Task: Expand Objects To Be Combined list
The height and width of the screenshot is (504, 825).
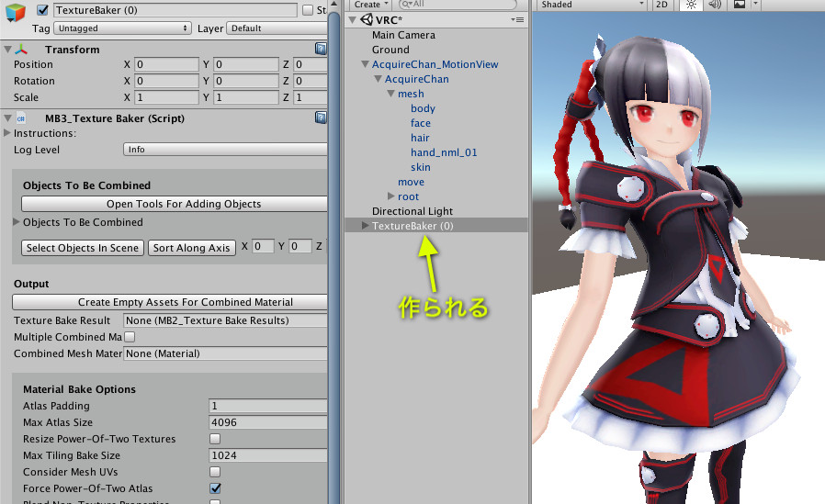Action: click(x=17, y=222)
